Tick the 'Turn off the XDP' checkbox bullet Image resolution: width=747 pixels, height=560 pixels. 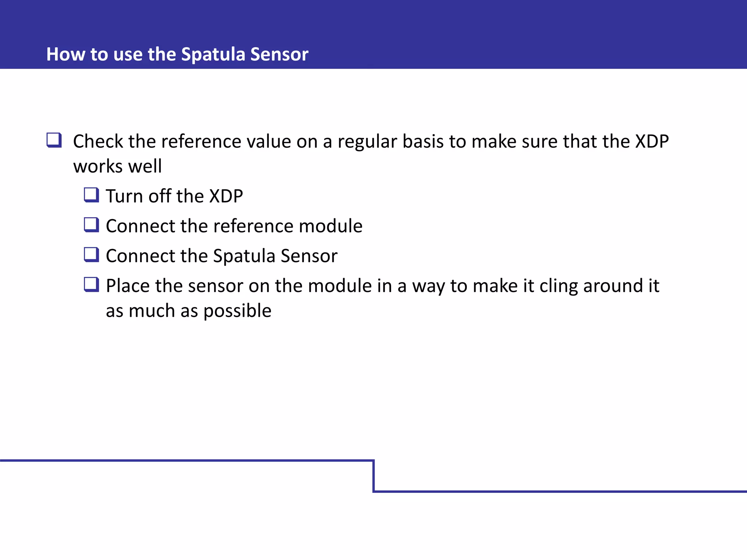click(x=91, y=195)
